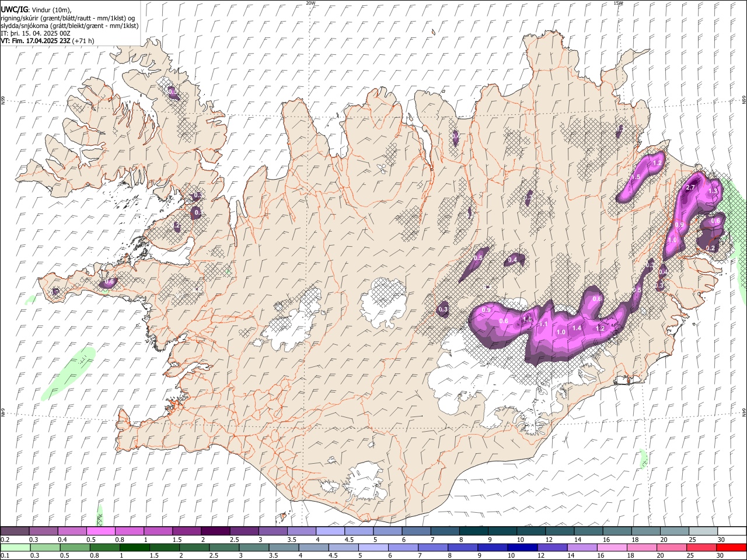Click the 'VT: Fim. 17.04.2025 23Z' valid time line
The image size is (747, 560).
[34, 41]
